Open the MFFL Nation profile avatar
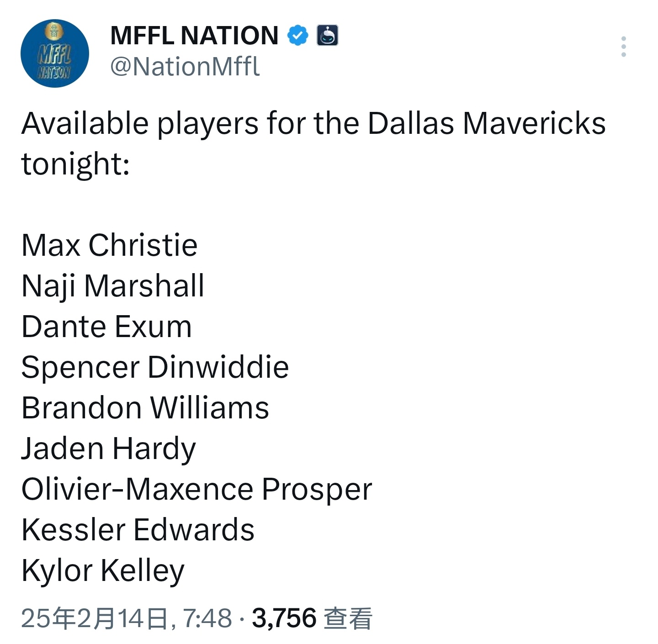The width and height of the screenshot is (658, 644). [x=55, y=53]
